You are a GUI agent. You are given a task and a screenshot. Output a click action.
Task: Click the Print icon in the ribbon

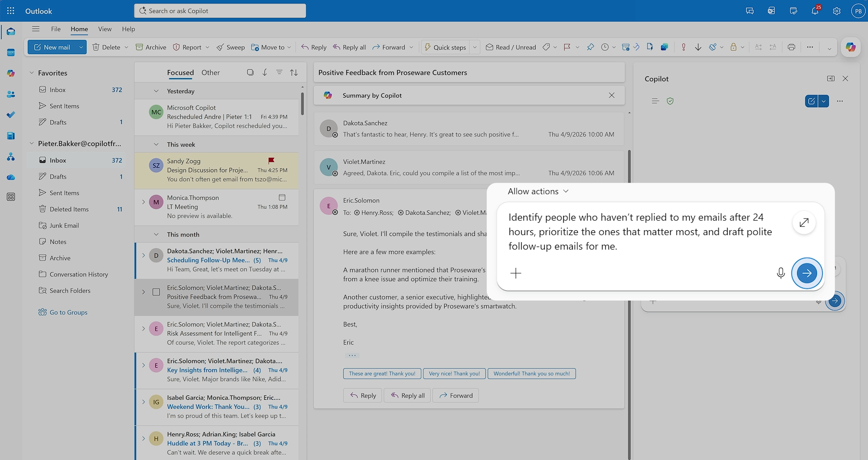791,47
